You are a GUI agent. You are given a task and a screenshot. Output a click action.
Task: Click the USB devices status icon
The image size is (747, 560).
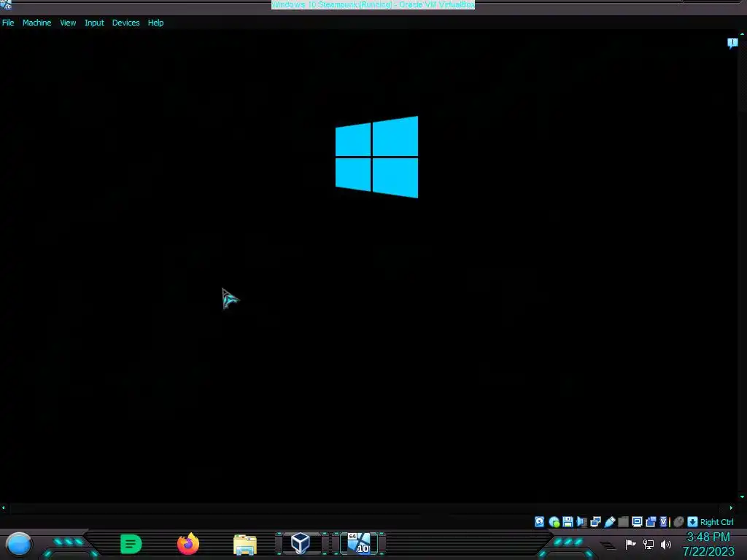[609, 522]
